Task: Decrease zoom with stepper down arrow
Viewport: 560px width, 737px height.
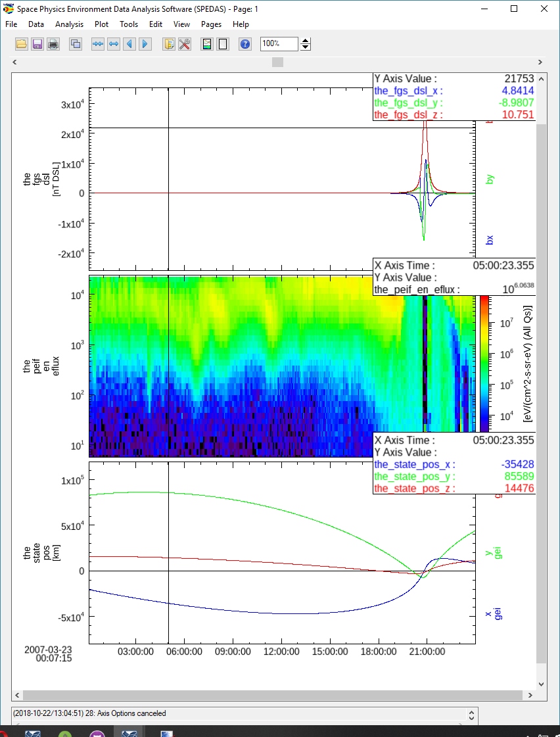Action: (x=306, y=47)
